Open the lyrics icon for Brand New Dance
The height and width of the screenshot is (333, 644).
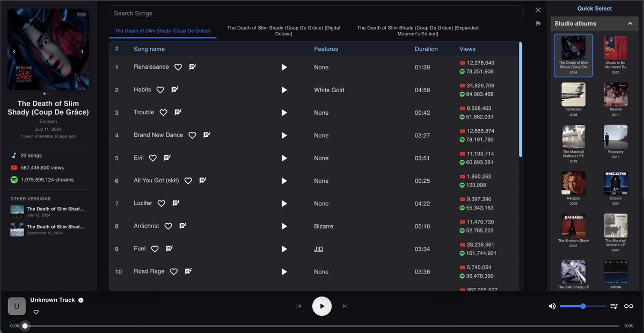tap(207, 135)
